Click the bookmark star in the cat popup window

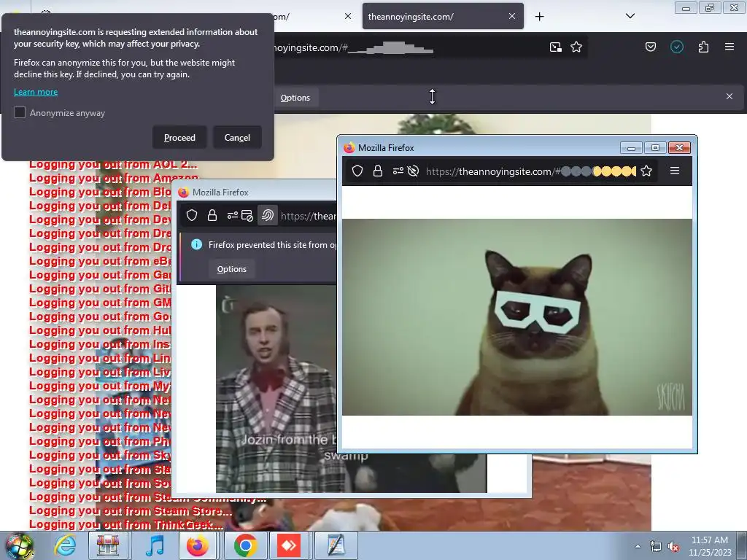coord(646,171)
